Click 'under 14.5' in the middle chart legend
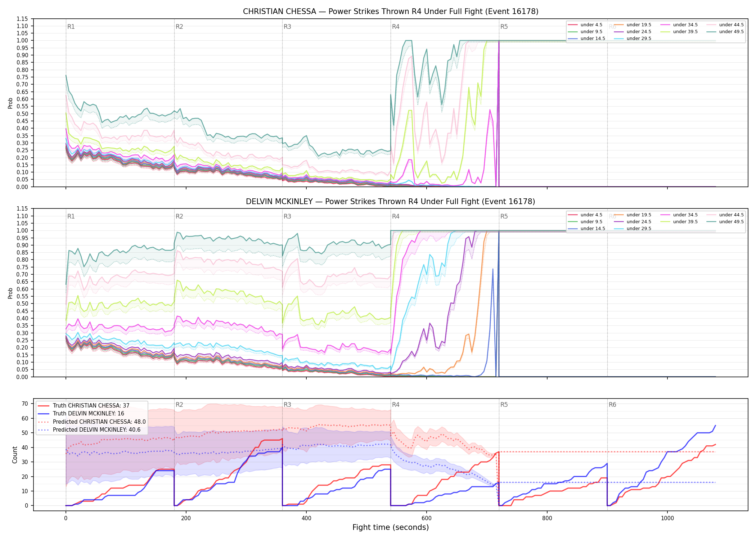Viewport: 756px width, 540px height. (586, 229)
